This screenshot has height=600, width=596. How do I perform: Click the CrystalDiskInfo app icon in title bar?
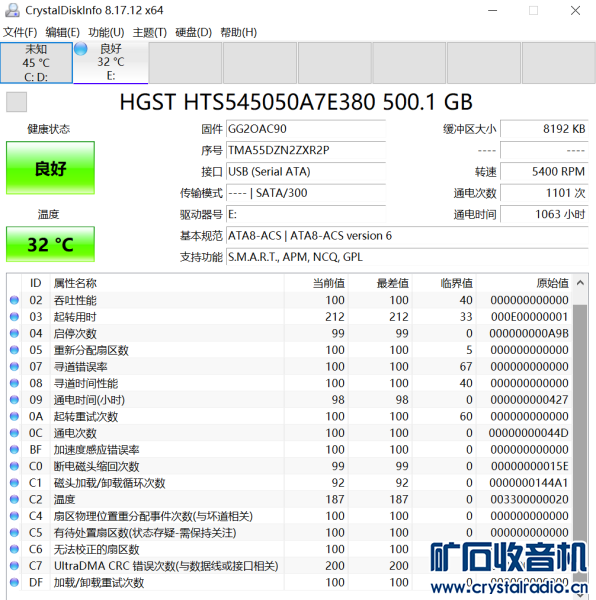point(12,10)
